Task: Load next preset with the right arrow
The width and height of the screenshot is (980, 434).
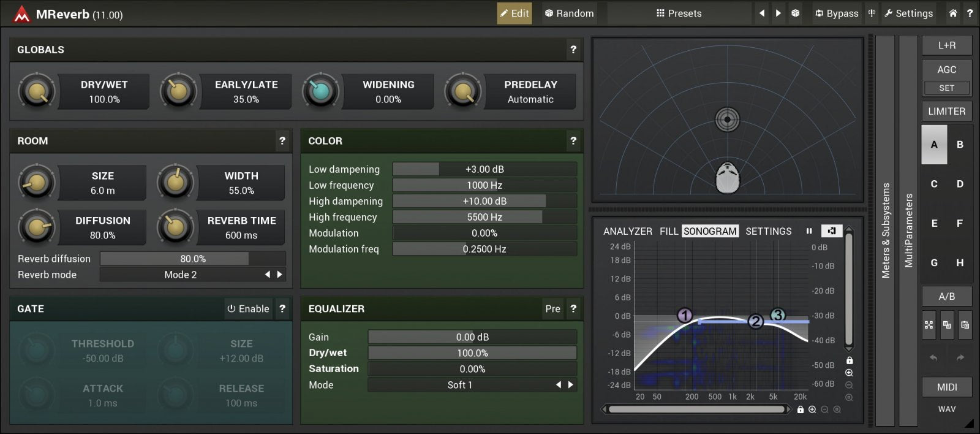Action: tap(778, 13)
